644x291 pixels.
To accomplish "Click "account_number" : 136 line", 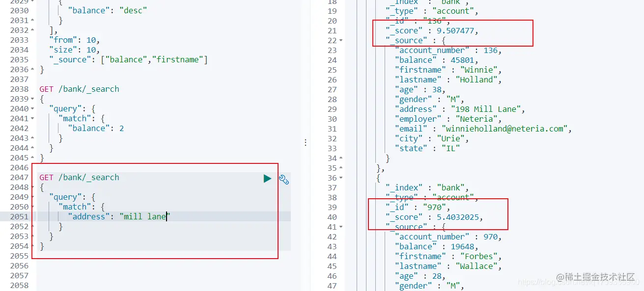I will (448, 50).
